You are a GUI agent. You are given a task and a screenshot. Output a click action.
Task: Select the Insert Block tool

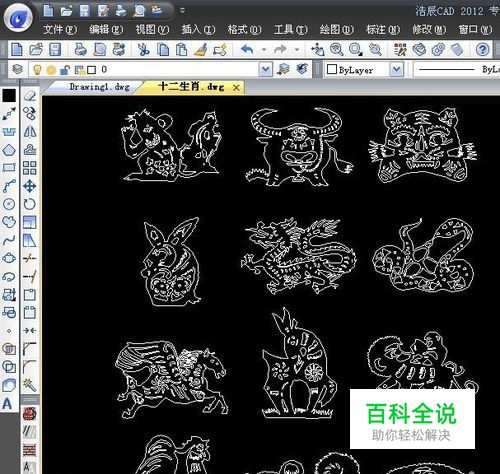[x=9, y=294]
